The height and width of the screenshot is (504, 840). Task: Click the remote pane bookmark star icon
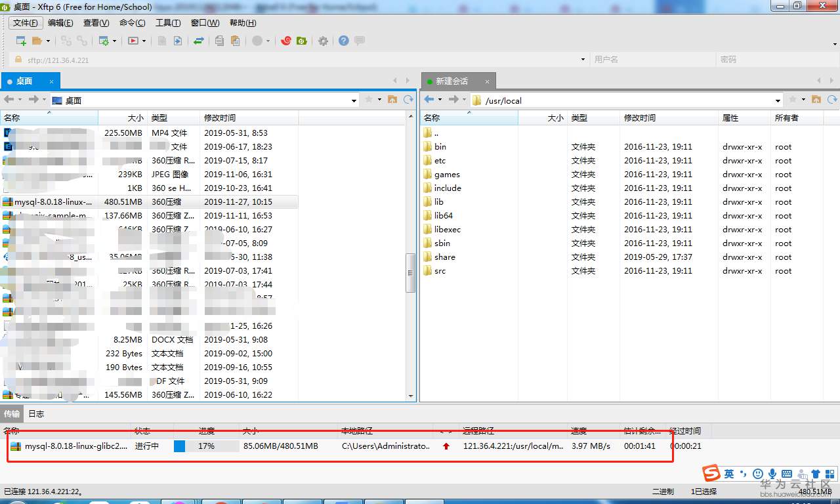click(x=793, y=100)
